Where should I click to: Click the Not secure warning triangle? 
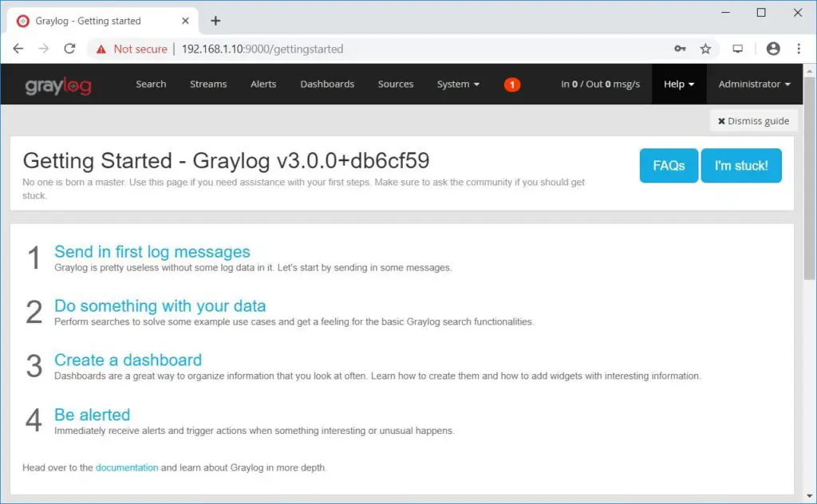click(x=101, y=49)
